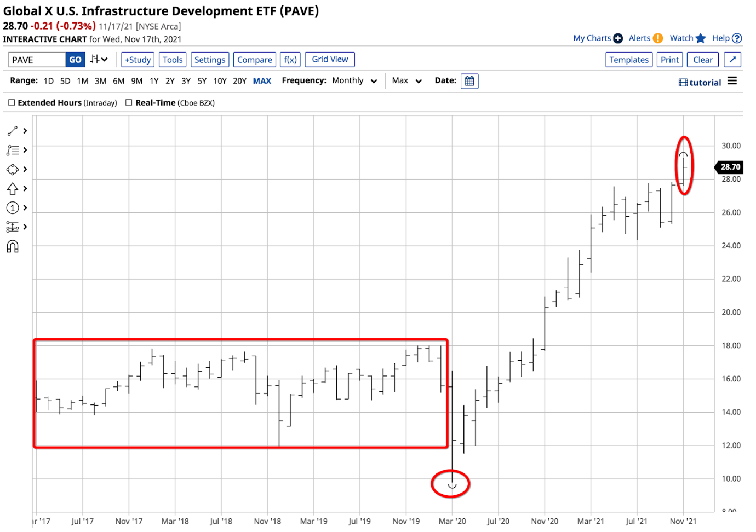Select the 5D range
Screen dimensions: 756x532
coord(65,81)
